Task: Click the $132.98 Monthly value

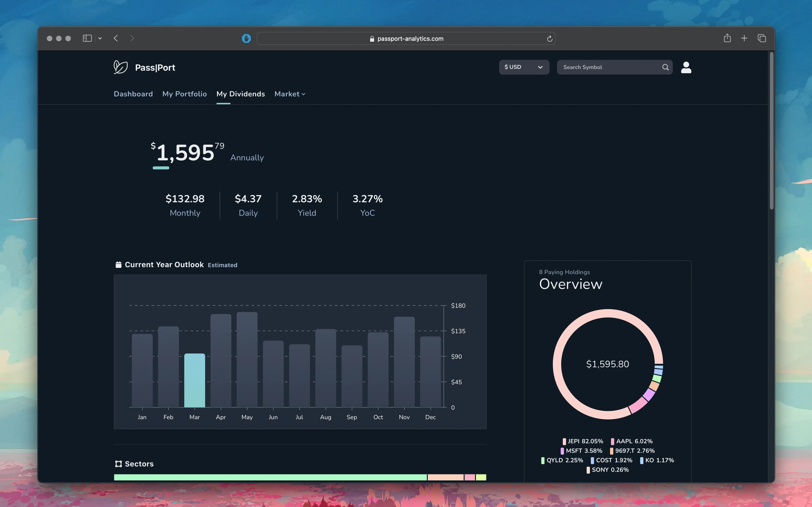Action: pyautogui.click(x=185, y=199)
